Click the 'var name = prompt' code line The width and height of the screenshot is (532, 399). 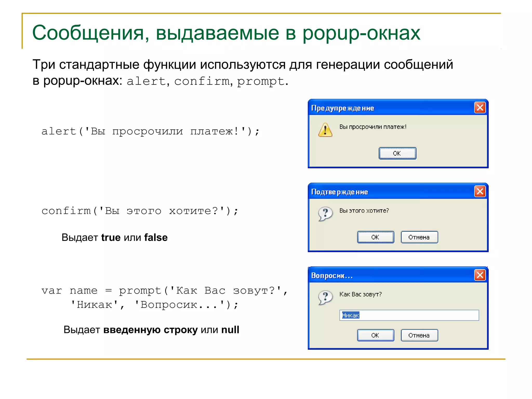pyautogui.click(x=164, y=290)
